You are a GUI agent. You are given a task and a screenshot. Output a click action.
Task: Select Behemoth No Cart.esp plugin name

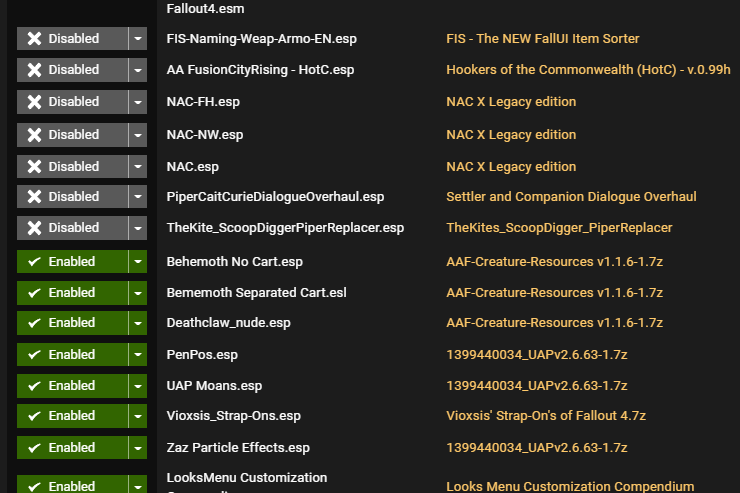[x=235, y=261]
